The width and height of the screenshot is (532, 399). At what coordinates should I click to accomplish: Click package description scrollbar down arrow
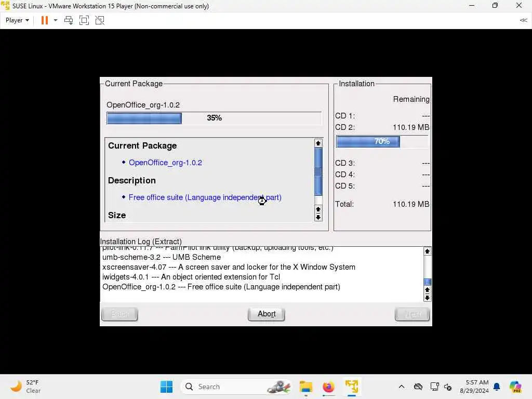coord(318,218)
